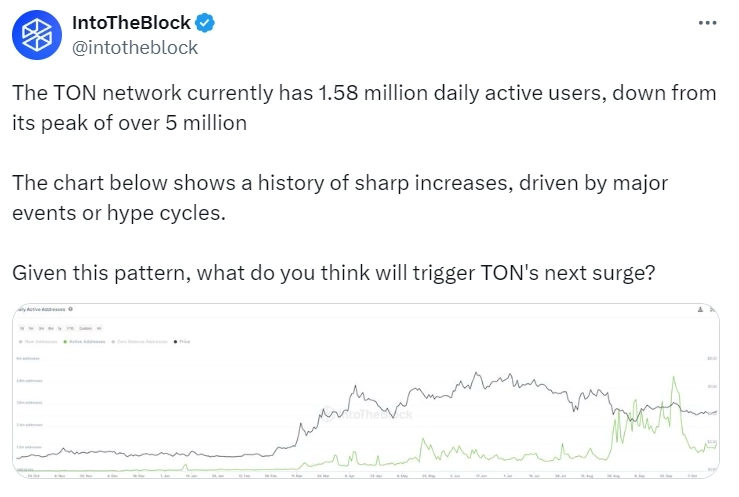This screenshot has height=497, width=739.
Task: Select the 7d time range
Action: (x=21, y=327)
